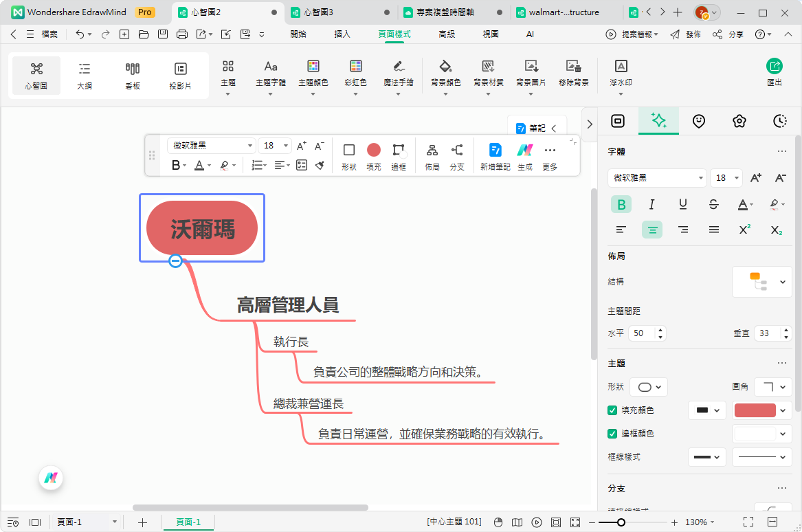
Task: Toggle italic formatting in the font panel
Action: [x=652, y=203]
